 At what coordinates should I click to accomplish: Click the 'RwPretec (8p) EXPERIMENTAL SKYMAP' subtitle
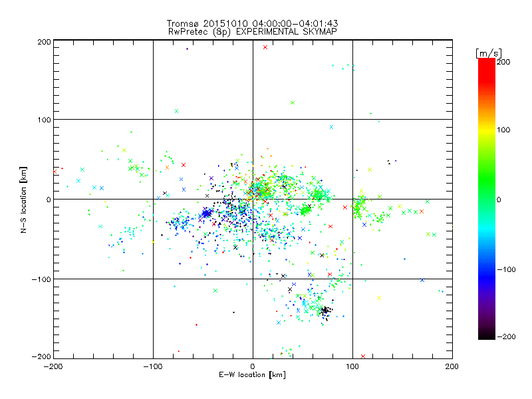click(x=253, y=32)
